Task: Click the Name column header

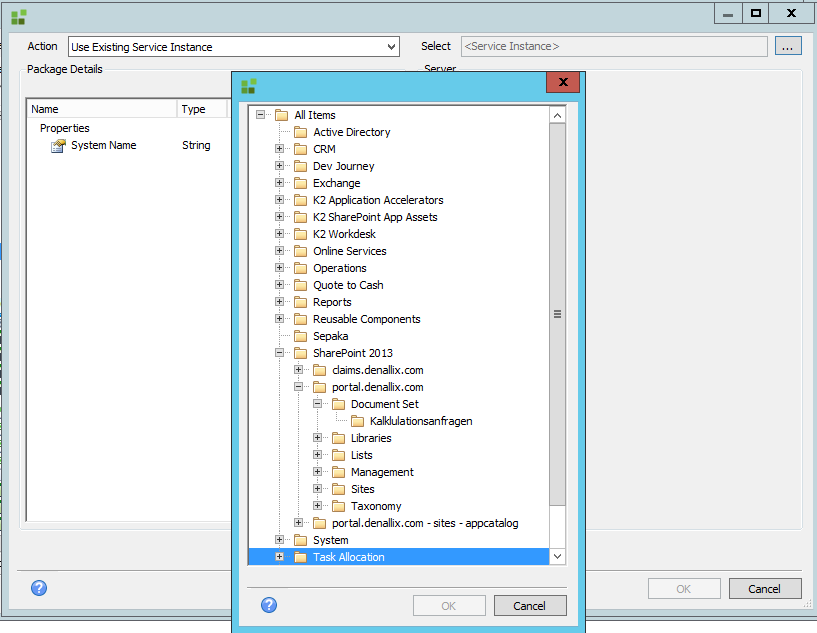Action: 102,109
